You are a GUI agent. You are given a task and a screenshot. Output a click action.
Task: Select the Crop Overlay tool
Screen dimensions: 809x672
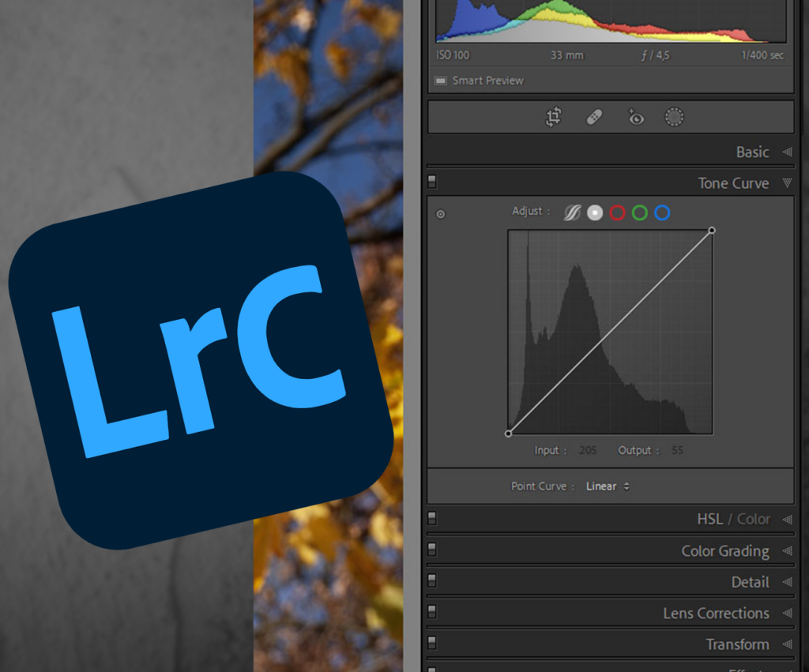tap(553, 117)
